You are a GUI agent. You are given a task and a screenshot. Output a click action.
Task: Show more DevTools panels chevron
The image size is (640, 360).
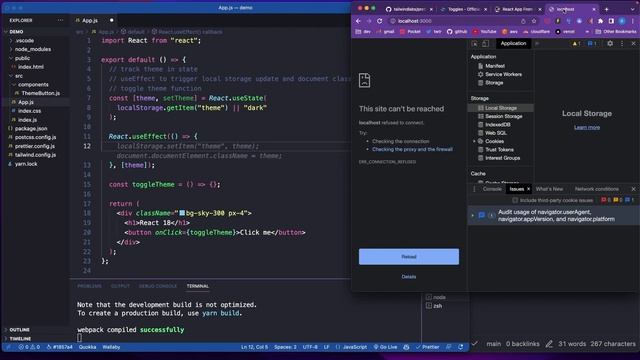(x=538, y=44)
